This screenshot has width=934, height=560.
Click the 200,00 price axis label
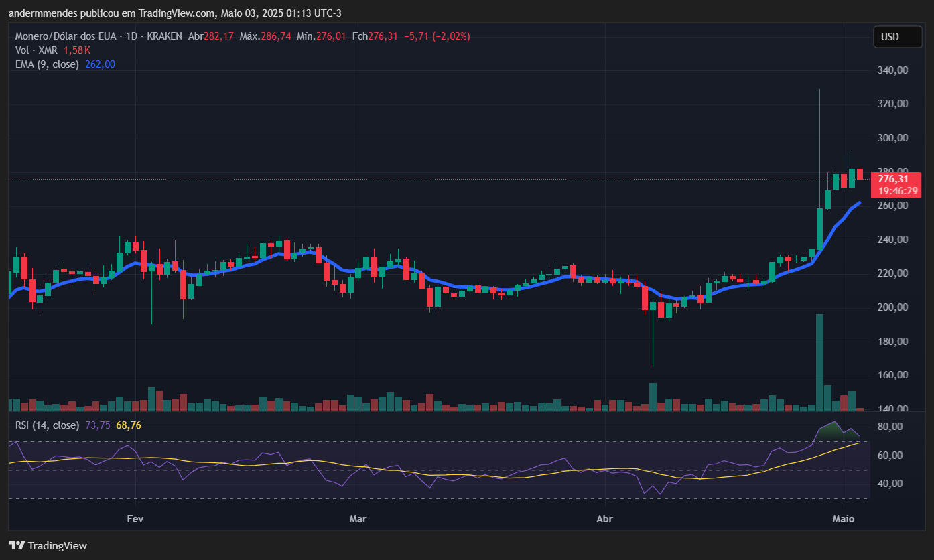pos(893,307)
